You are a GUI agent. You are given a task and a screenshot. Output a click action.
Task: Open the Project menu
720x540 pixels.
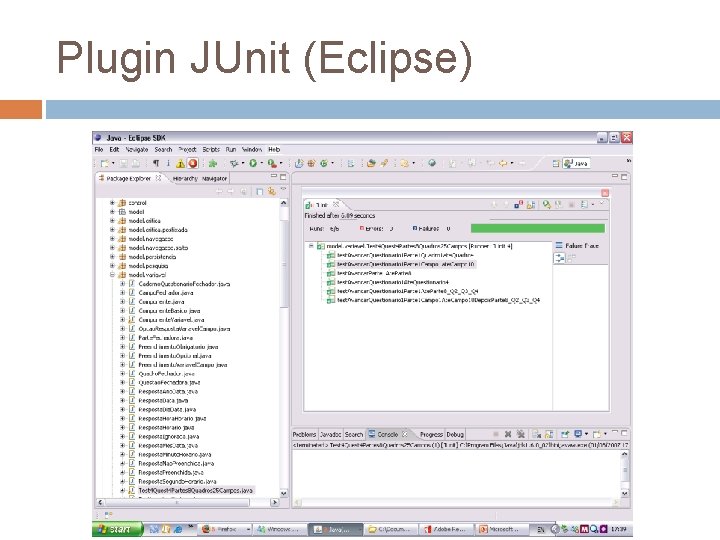point(187,149)
